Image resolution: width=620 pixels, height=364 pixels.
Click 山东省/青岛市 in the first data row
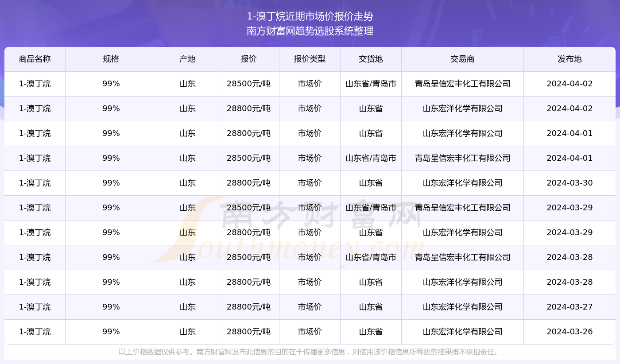click(370, 84)
